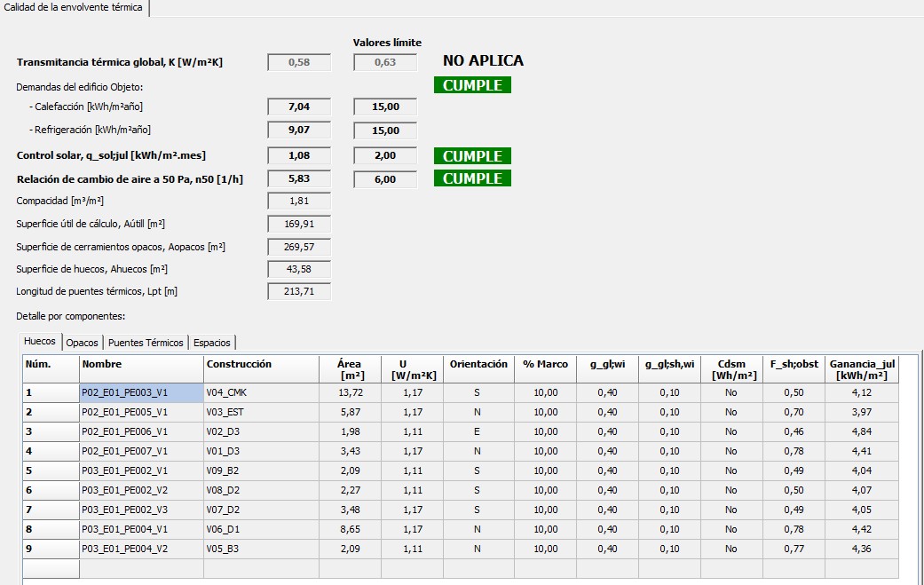Select the cell P03_E01_PE002_V3

(x=141, y=510)
